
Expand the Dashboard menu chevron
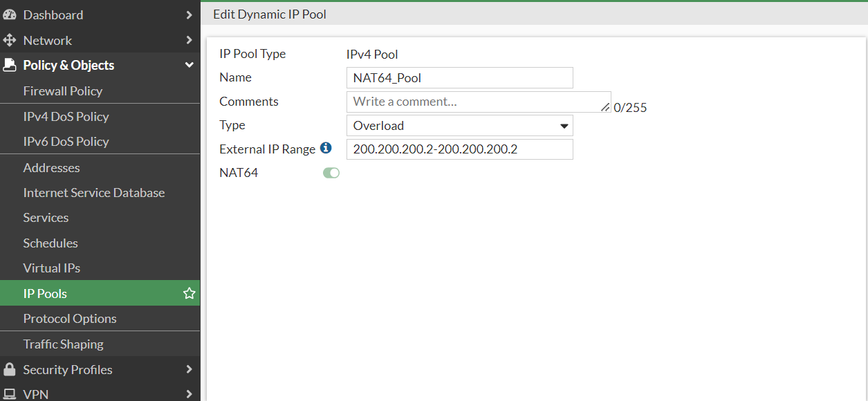click(189, 15)
